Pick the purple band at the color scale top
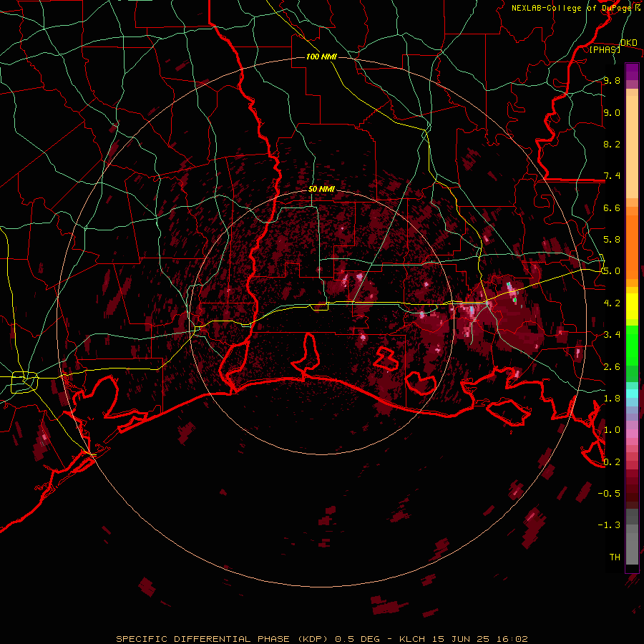Screen dimensions: 644x644 click(632, 72)
